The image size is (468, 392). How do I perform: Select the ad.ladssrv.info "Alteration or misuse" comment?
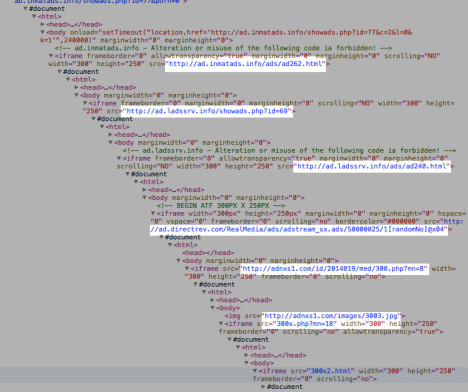(289, 150)
